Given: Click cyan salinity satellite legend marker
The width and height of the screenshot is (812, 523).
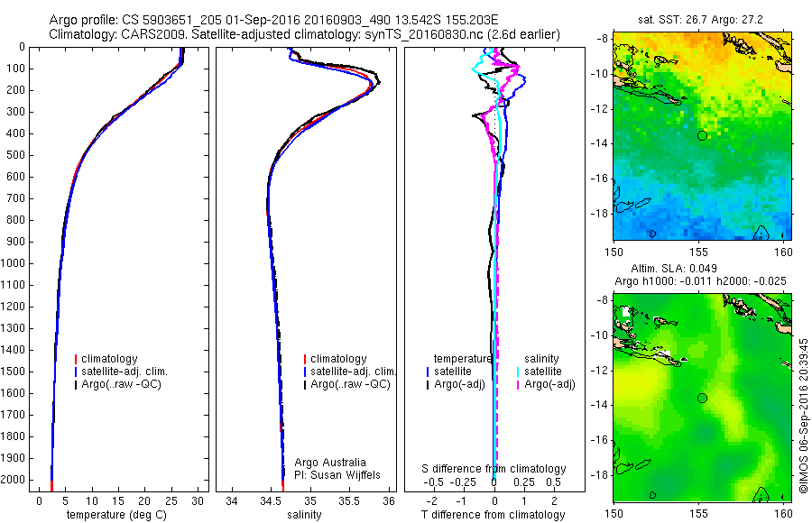Looking at the screenshot, I should click(x=518, y=372).
